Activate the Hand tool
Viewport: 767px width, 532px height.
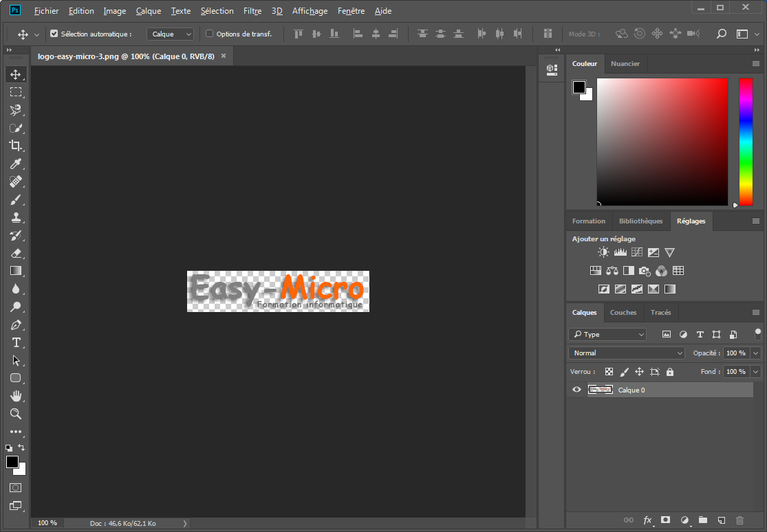[x=16, y=396]
